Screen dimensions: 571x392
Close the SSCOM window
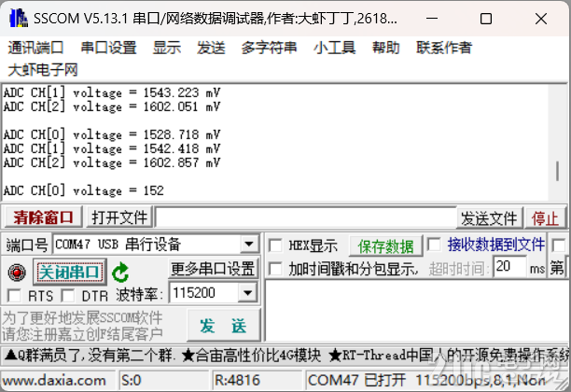(x=541, y=19)
